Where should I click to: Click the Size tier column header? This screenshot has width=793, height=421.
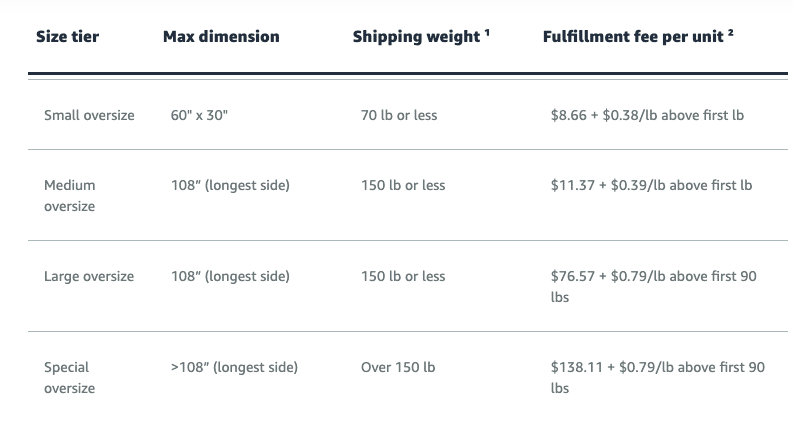click(67, 36)
